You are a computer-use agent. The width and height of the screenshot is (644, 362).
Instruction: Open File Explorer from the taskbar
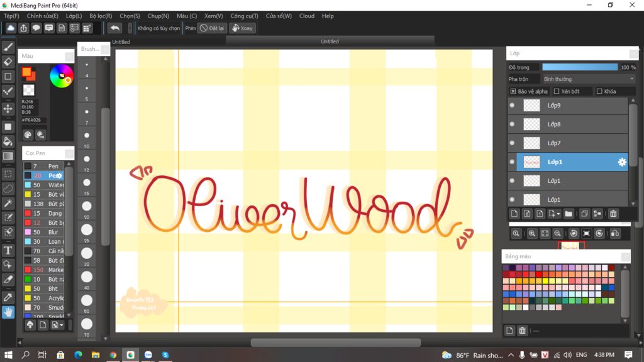[x=96, y=354]
